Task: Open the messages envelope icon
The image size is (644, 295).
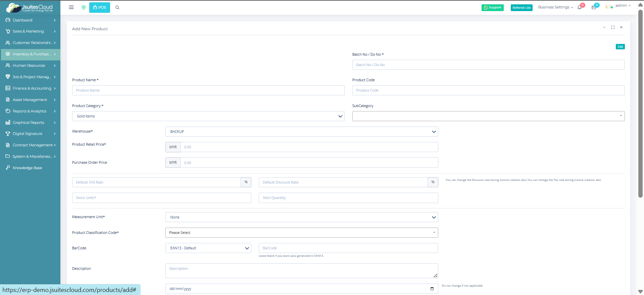Action: [x=594, y=7]
